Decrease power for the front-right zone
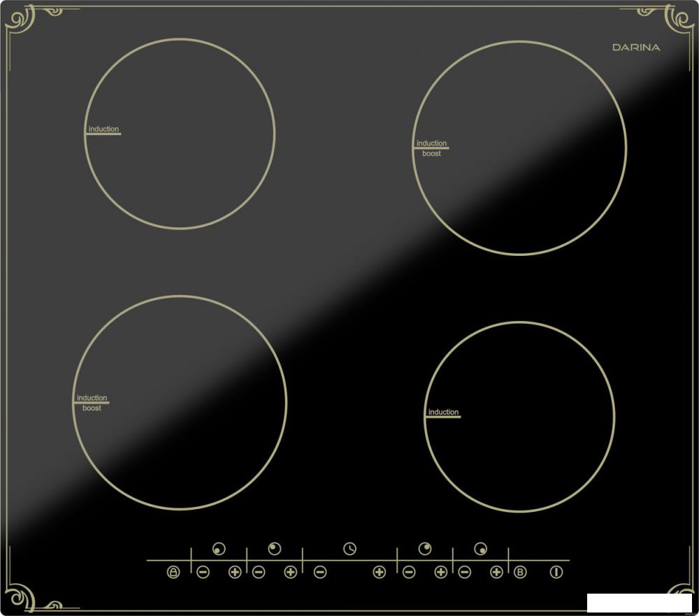The image size is (699, 616). click(465, 572)
